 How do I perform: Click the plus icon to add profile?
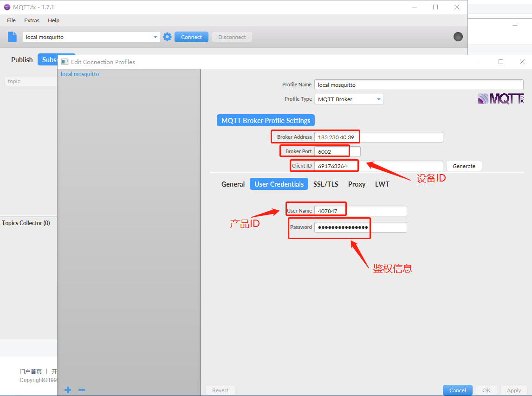coord(68,390)
